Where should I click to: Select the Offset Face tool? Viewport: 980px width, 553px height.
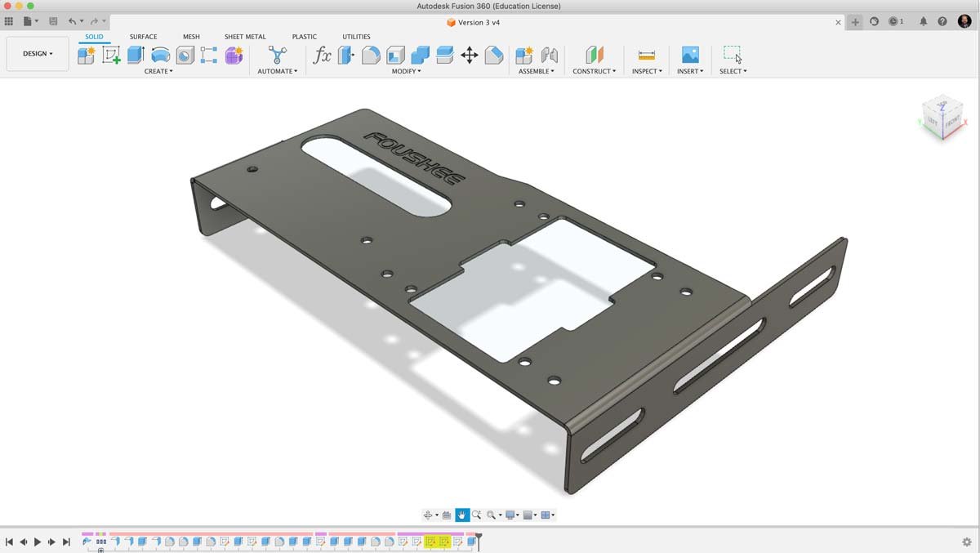pyautogui.click(x=445, y=56)
